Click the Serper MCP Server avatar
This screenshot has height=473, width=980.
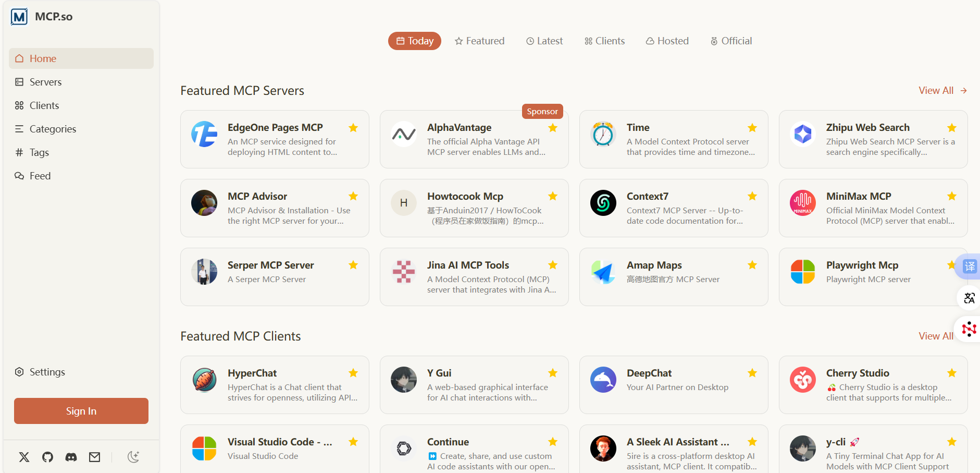(x=204, y=272)
